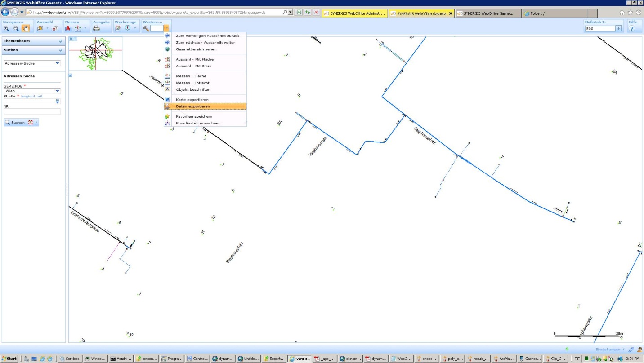Pin the Suchen panel
This screenshot has width=644, height=363.
coord(61,50)
